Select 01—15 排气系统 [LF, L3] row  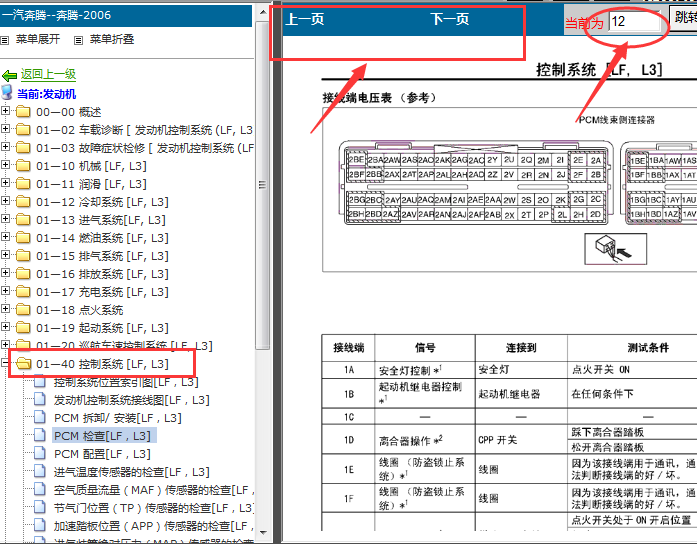point(102,256)
